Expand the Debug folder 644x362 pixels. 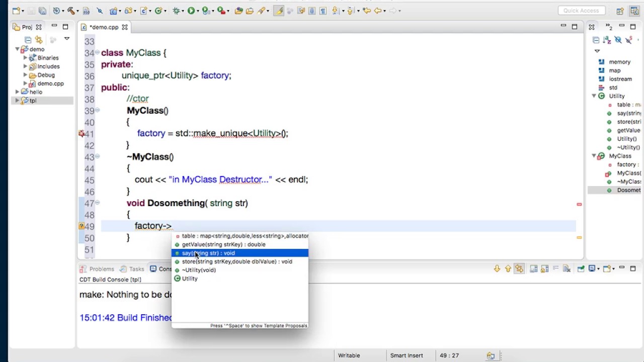pos(25,75)
